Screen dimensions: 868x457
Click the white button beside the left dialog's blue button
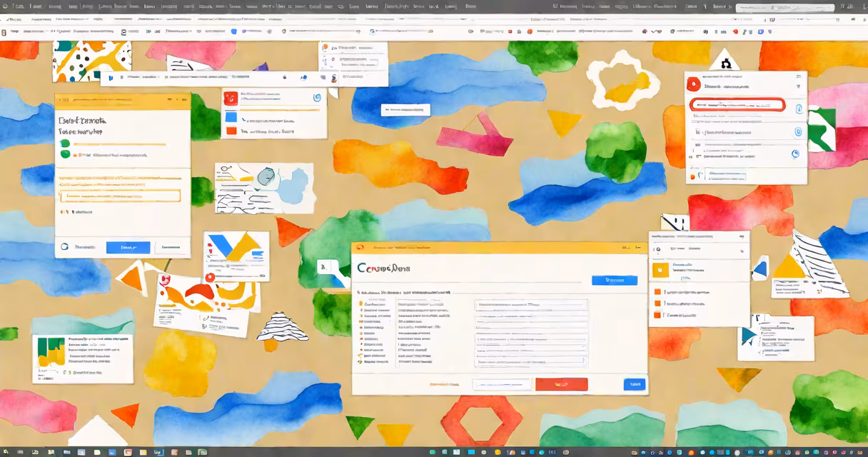tap(171, 247)
